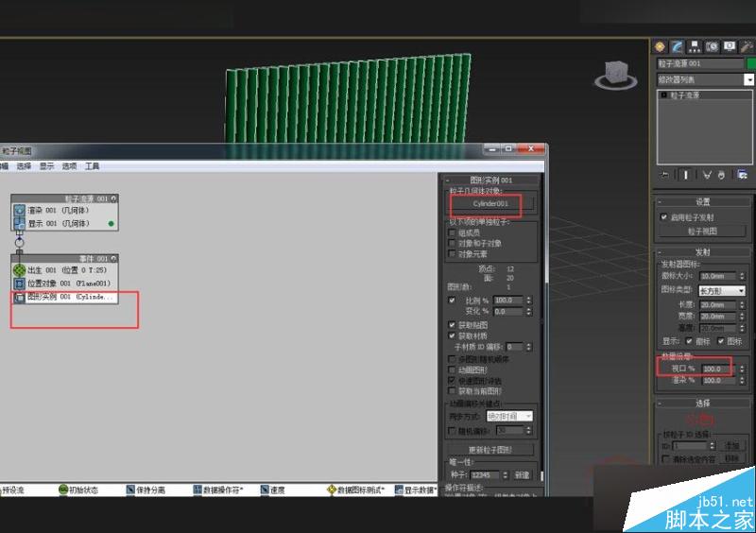Enable 随机偏移 checkbox
This screenshot has width=756, height=533.
[452, 430]
